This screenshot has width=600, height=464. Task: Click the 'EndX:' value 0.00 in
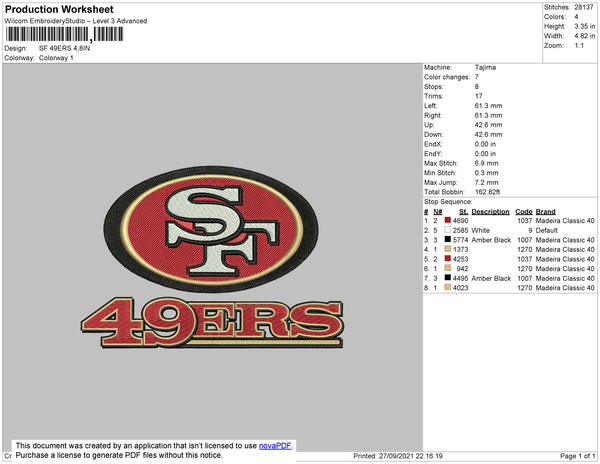tap(485, 144)
